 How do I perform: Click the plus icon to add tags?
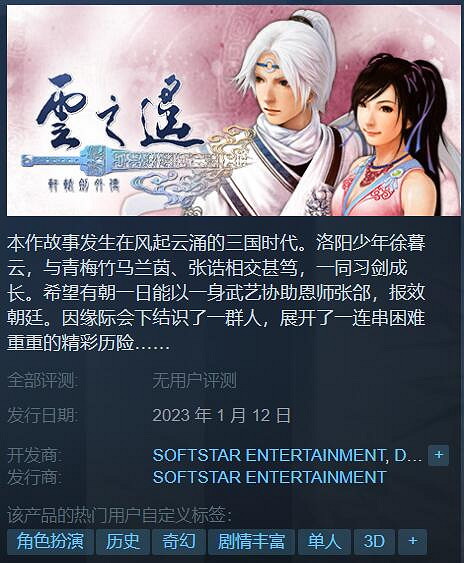[413, 541]
